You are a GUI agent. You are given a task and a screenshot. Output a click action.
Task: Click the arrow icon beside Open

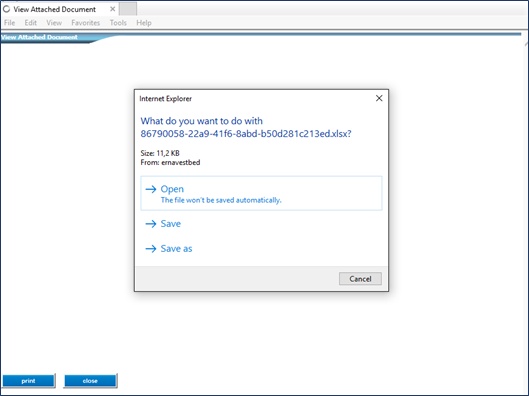click(x=151, y=189)
